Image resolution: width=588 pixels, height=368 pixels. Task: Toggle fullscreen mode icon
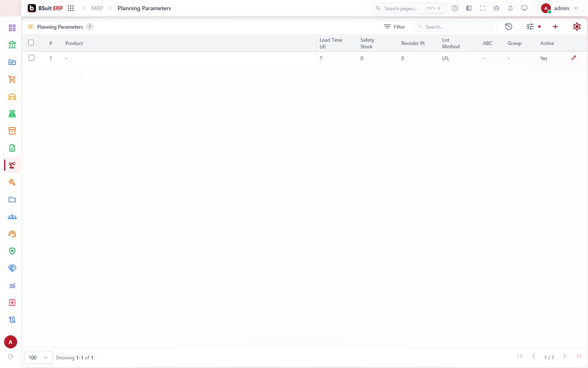point(483,8)
